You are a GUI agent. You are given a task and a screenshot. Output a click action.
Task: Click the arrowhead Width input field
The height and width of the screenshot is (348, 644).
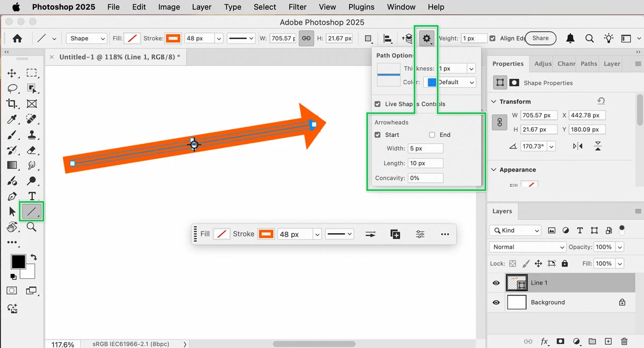426,149
